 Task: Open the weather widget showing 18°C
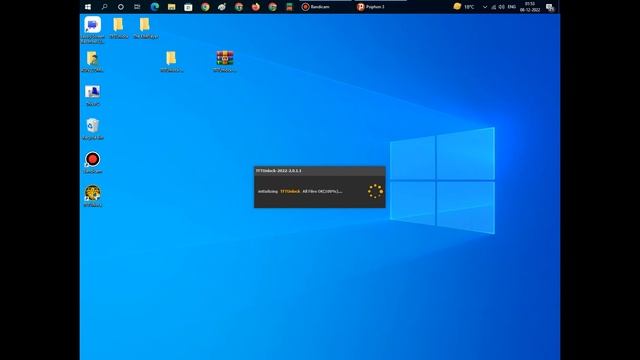(464, 7)
